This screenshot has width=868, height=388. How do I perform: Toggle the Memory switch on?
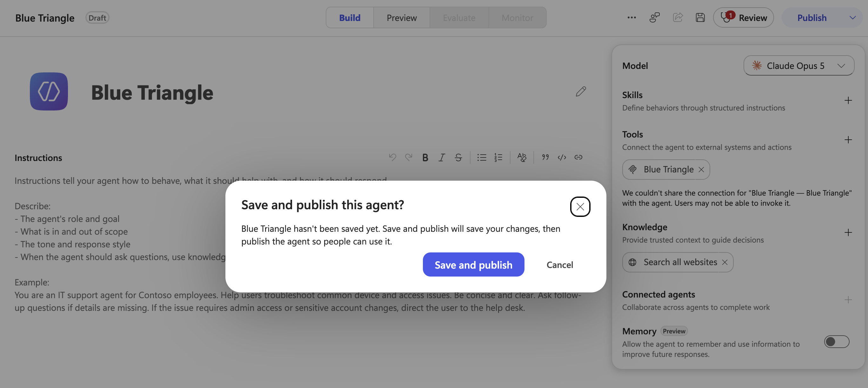(837, 342)
